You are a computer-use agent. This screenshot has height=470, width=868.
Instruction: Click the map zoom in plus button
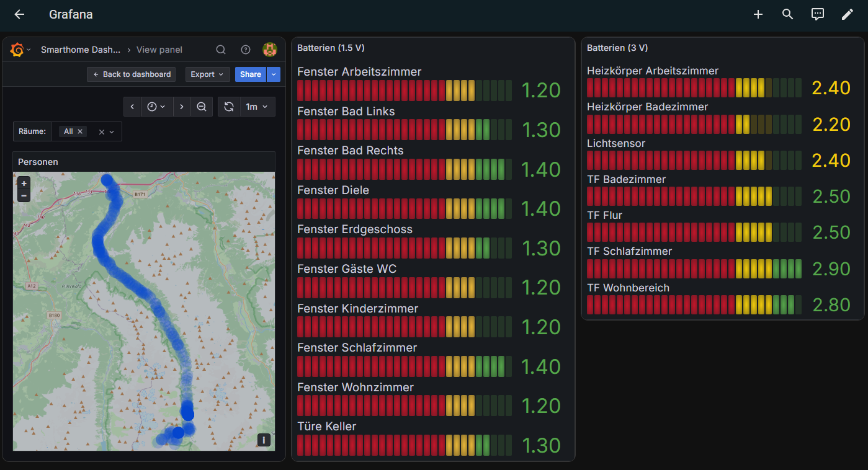24,184
